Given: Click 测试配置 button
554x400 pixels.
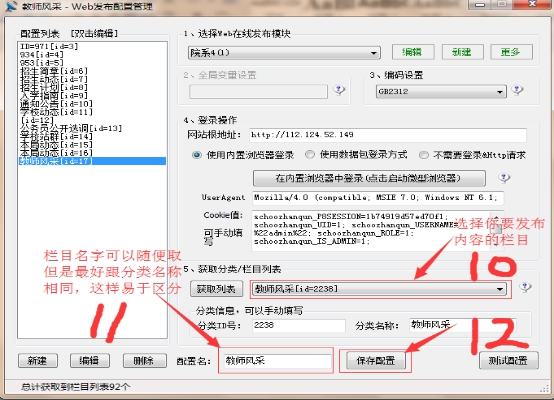Looking at the screenshot, I should 508,360.
